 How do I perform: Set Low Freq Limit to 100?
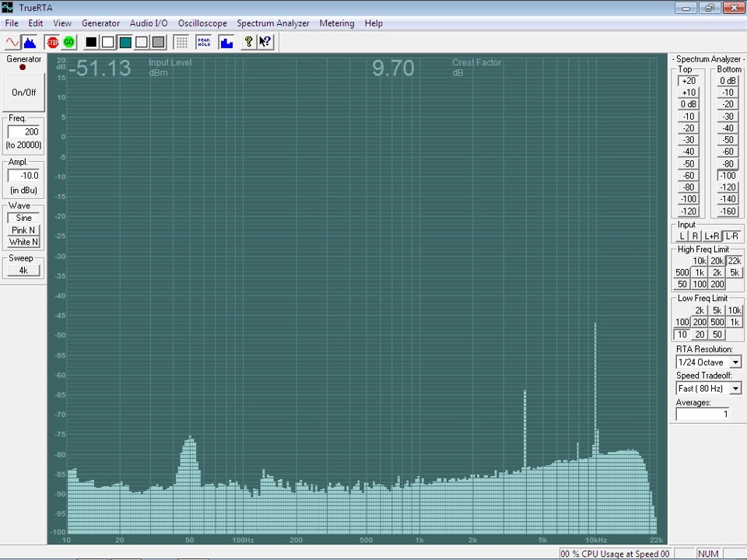click(682, 322)
